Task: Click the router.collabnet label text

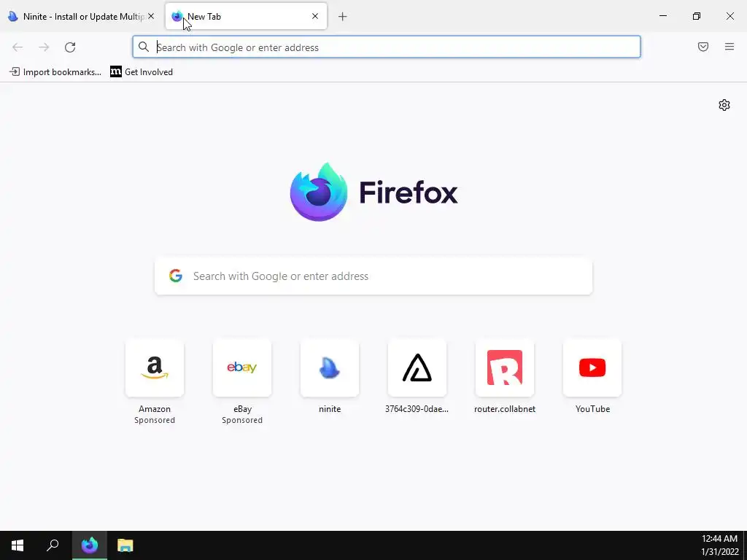Action: [x=505, y=409]
